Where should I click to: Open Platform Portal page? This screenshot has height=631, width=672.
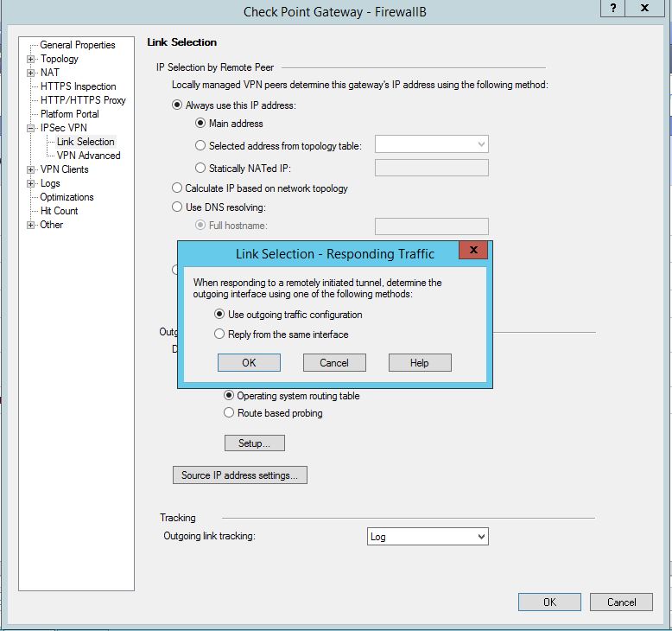pyautogui.click(x=69, y=114)
